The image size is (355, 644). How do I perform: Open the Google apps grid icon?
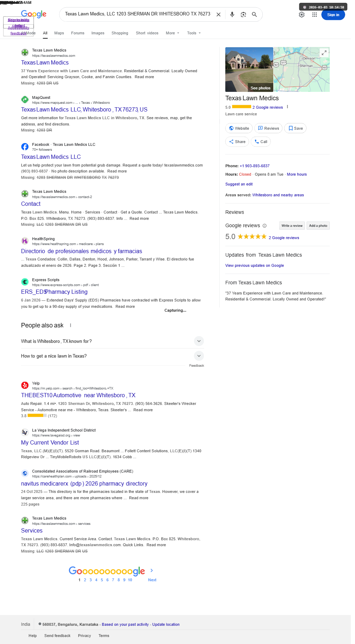pos(315,15)
